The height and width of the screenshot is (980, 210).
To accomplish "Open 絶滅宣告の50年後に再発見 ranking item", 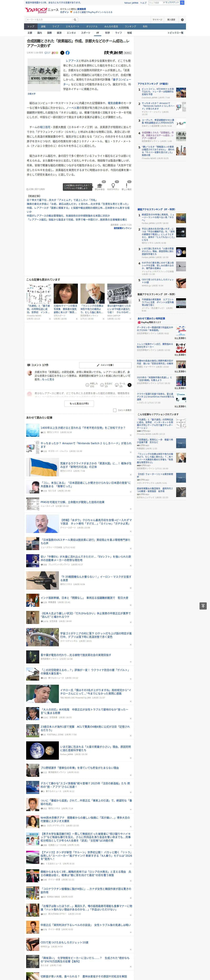I will click(158, 217).
